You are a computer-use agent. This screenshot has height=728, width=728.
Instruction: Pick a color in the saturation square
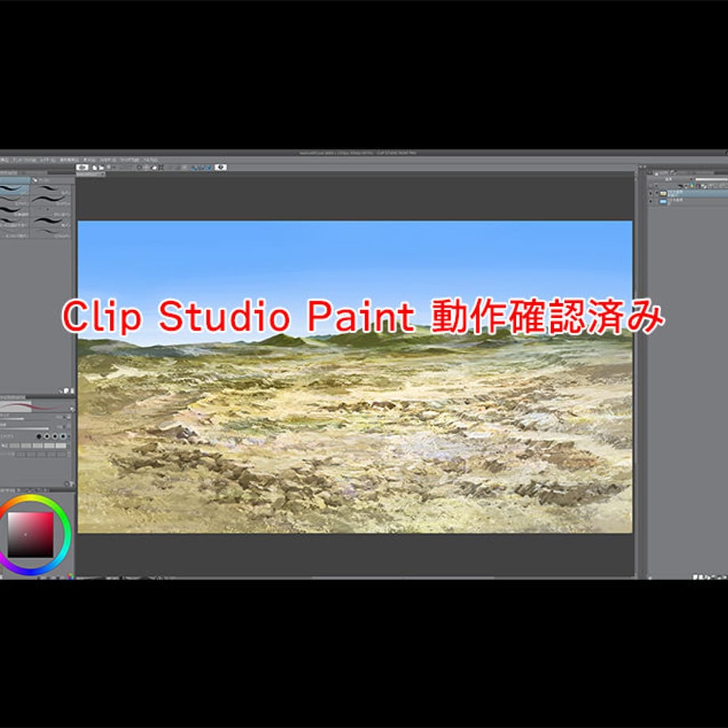pos(30,535)
